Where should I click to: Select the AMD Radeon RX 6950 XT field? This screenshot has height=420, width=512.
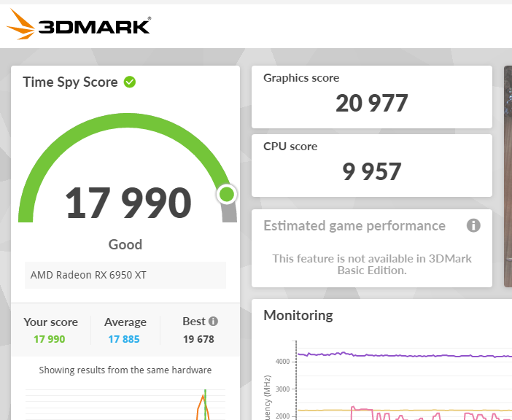tap(125, 275)
